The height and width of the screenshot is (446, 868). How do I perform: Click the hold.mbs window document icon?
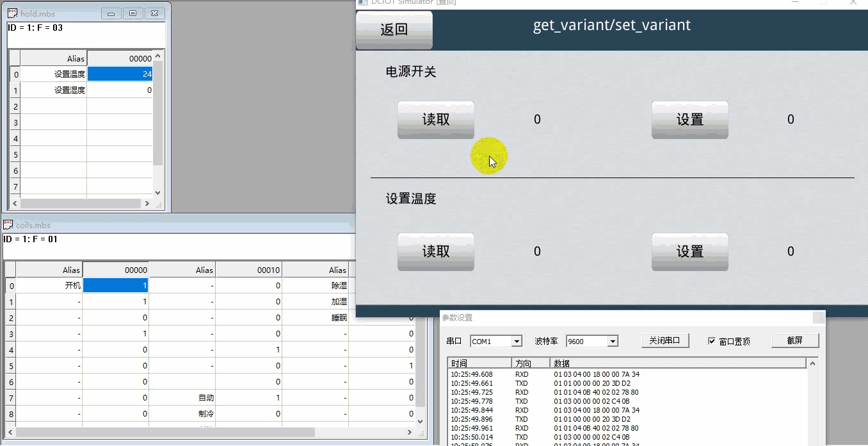point(12,13)
